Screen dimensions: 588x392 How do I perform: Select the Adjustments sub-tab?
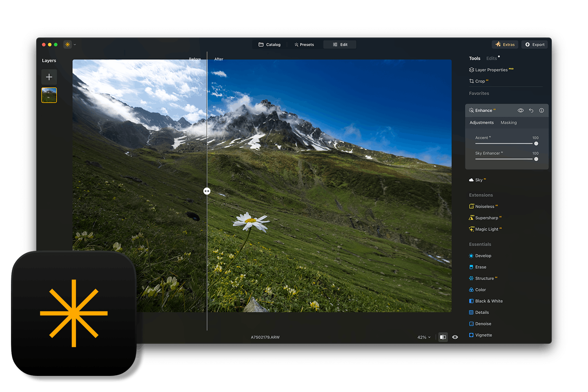tap(482, 123)
